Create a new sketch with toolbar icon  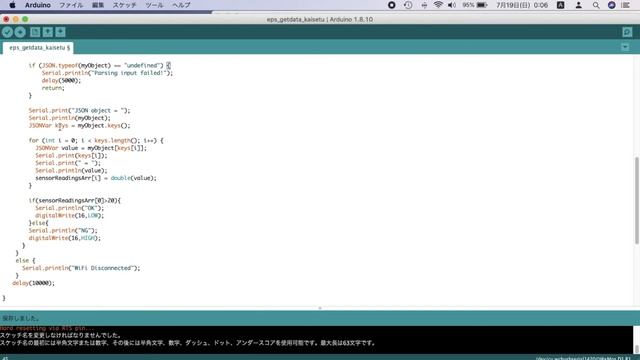coord(35,32)
